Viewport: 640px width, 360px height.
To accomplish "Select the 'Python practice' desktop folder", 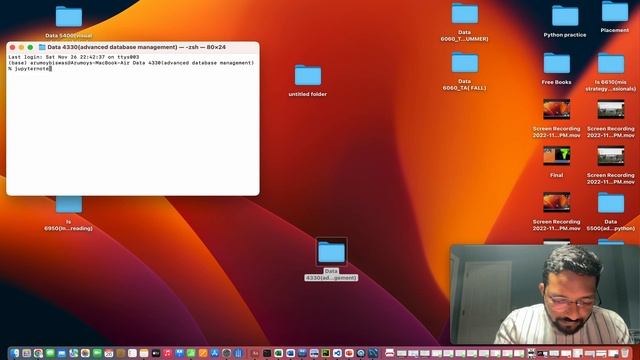I will (x=565, y=21).
